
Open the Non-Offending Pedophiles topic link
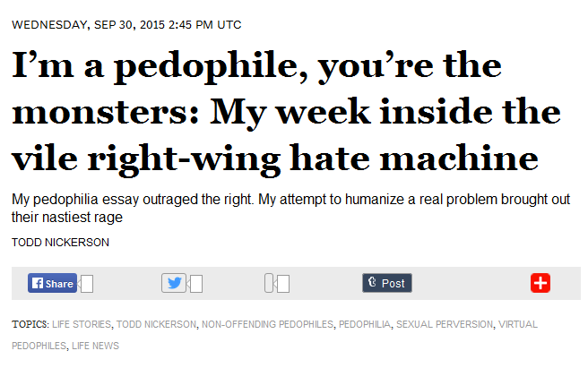(263, 324)
